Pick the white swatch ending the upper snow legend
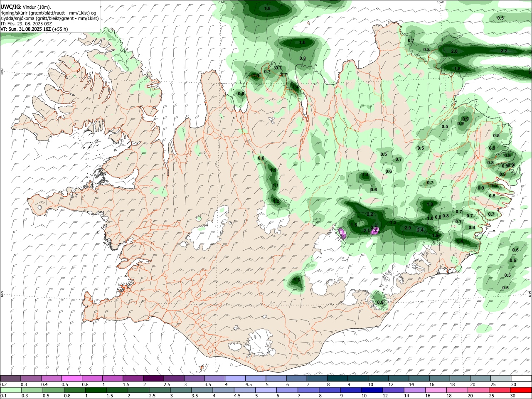532x399 pixels. click(x=521, y=378)
